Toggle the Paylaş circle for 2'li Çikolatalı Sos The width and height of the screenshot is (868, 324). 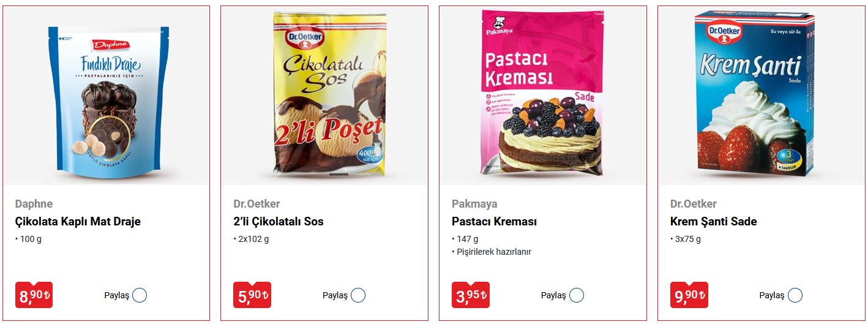(x=358, y=295)
